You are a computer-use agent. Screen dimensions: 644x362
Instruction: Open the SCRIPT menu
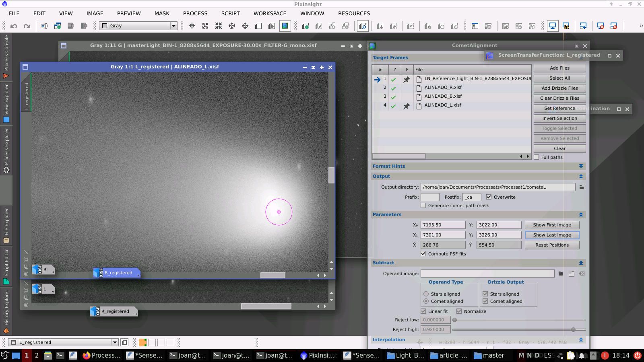[x=230, y=13]
